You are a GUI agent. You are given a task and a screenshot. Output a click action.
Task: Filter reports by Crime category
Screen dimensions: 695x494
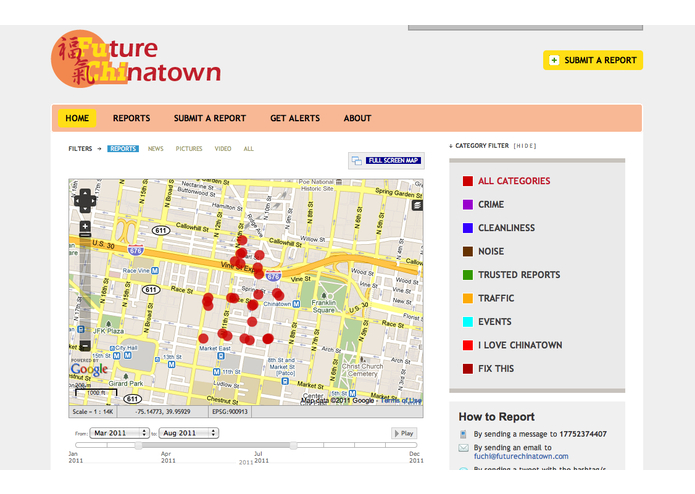click(x=491, y=204)
